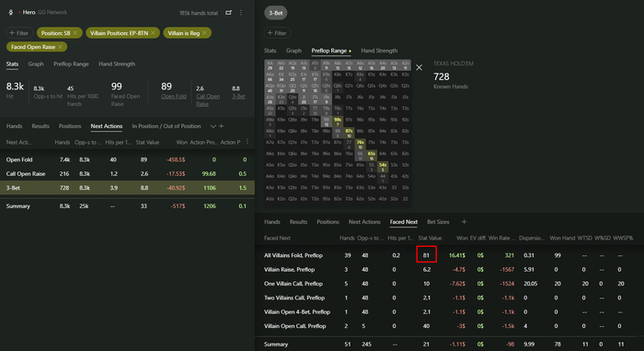
Task: Select the Faced Next tab
Action: 403,222
